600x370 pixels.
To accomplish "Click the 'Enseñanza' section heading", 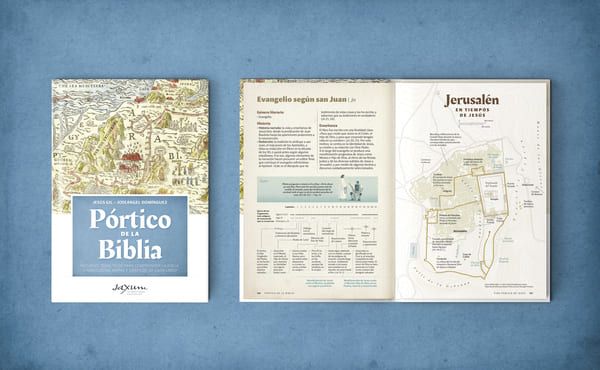I will click(x=329, y=126).
